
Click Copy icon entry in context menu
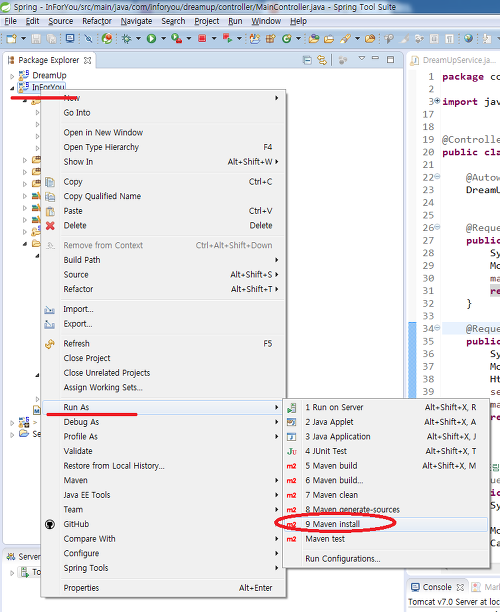[x=163, y=182]
